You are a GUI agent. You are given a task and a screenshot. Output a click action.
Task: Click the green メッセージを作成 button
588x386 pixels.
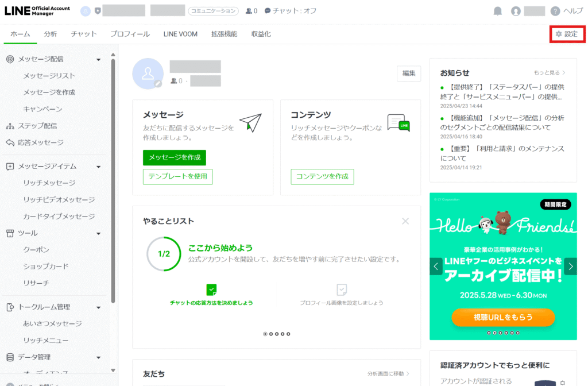(175, 157)
